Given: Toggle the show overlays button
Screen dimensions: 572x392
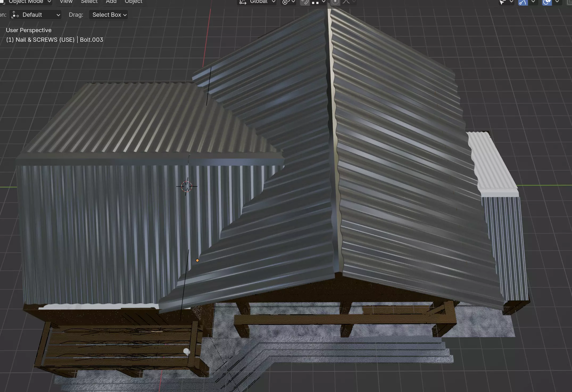Looking at the screenshot, I should pyautogui.click(x=547, y=2).
